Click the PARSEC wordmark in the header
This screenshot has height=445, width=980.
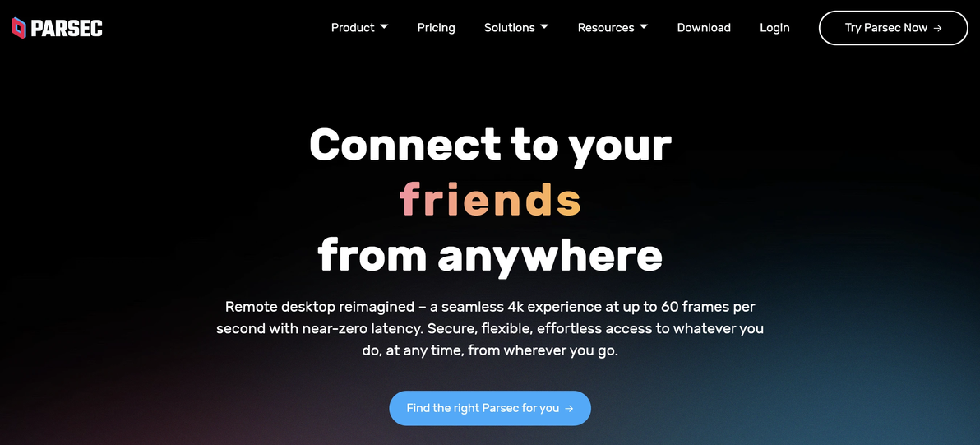(x=67, y=28)
